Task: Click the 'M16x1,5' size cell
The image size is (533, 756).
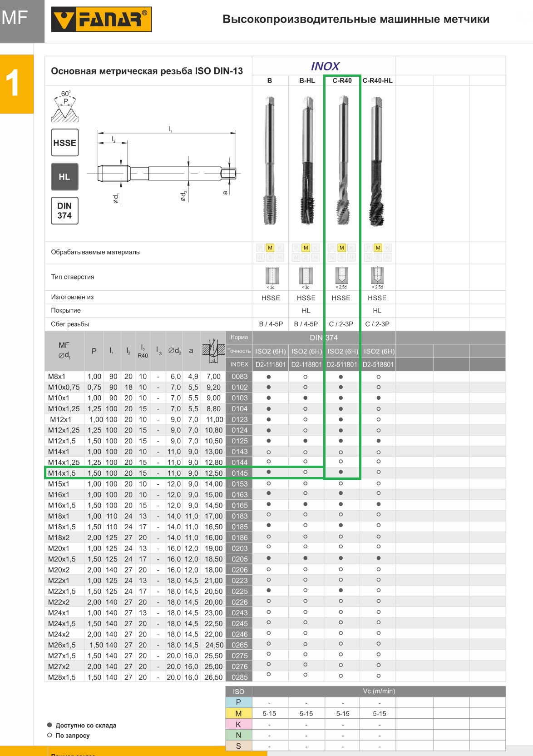Action: pyautogui.click(x=62, y=505)
